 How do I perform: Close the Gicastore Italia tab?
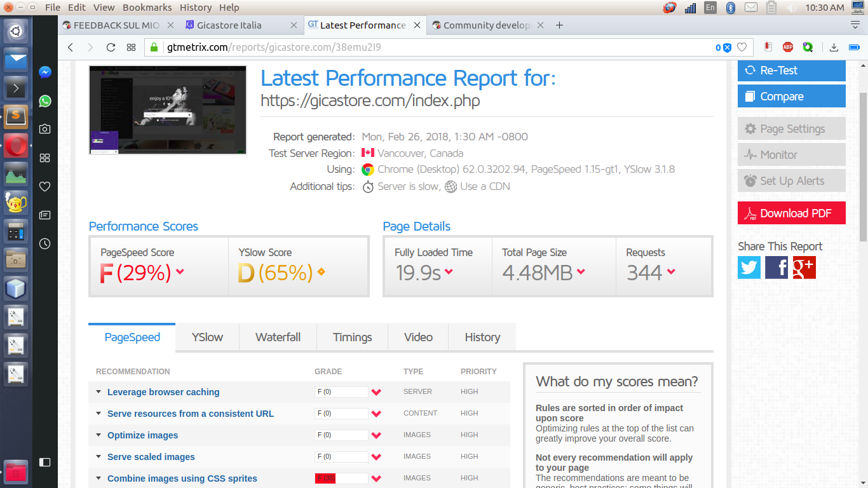(x=294, y=25)
